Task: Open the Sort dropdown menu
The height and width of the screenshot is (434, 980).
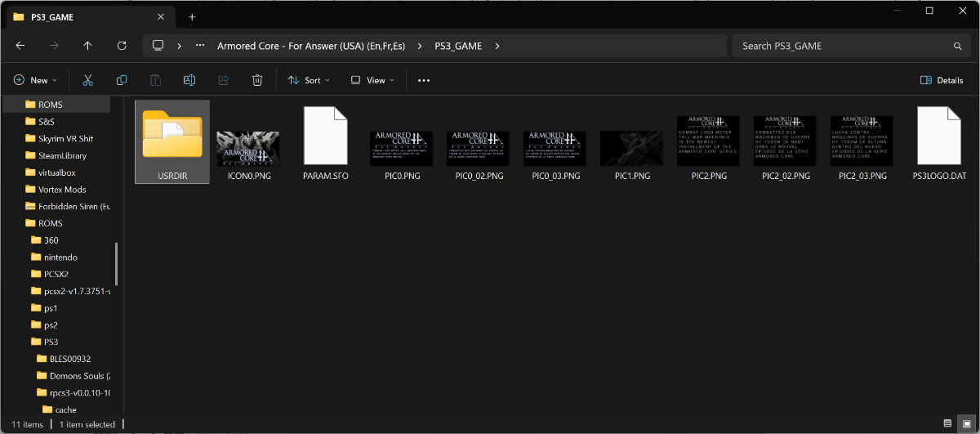Action: [309, 80]
